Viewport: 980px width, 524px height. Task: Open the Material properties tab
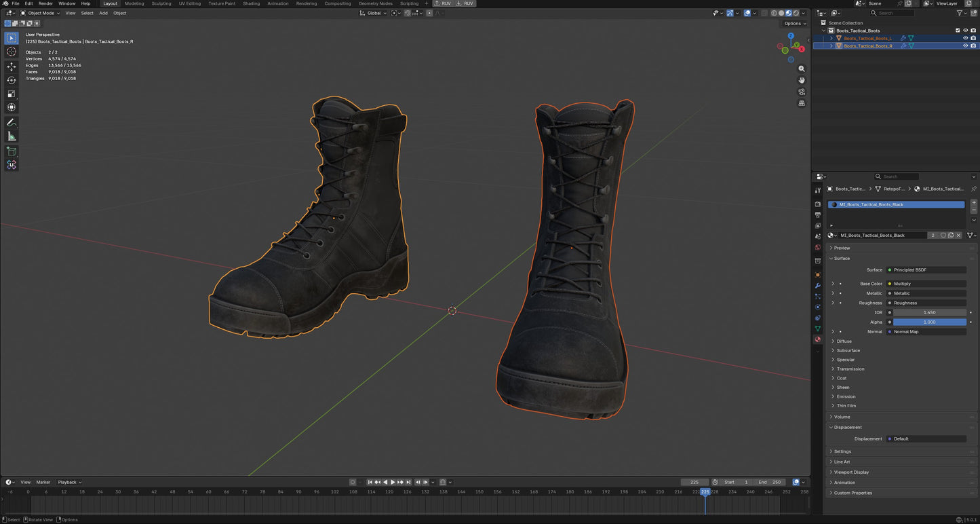tap(817, 339)
